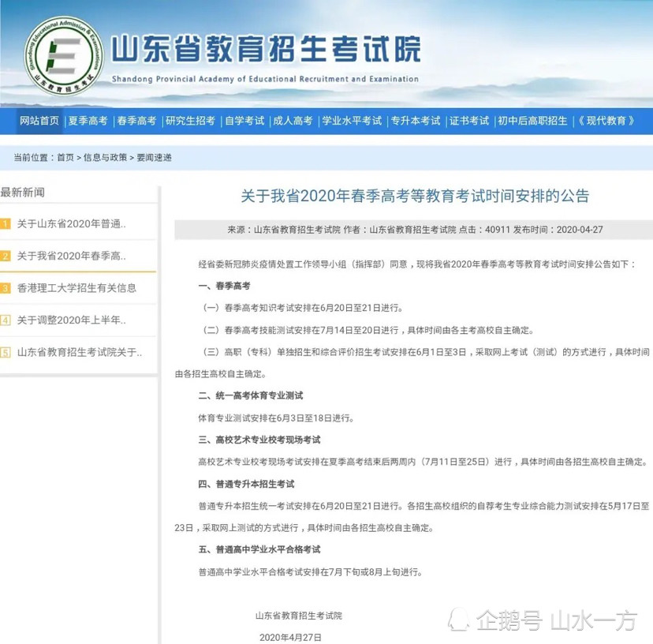This screenshot has width=653, height=644.
Task: Open 春季高考 menu item
Action: [x=136, y=121]
